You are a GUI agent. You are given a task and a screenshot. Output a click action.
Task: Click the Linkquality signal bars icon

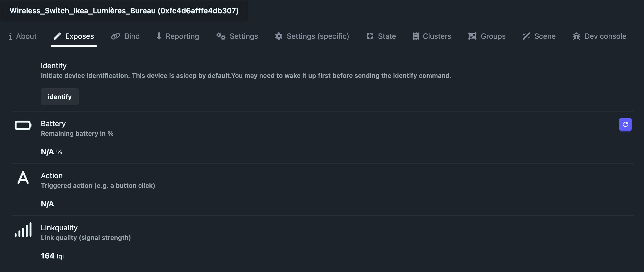coord(23,229)
